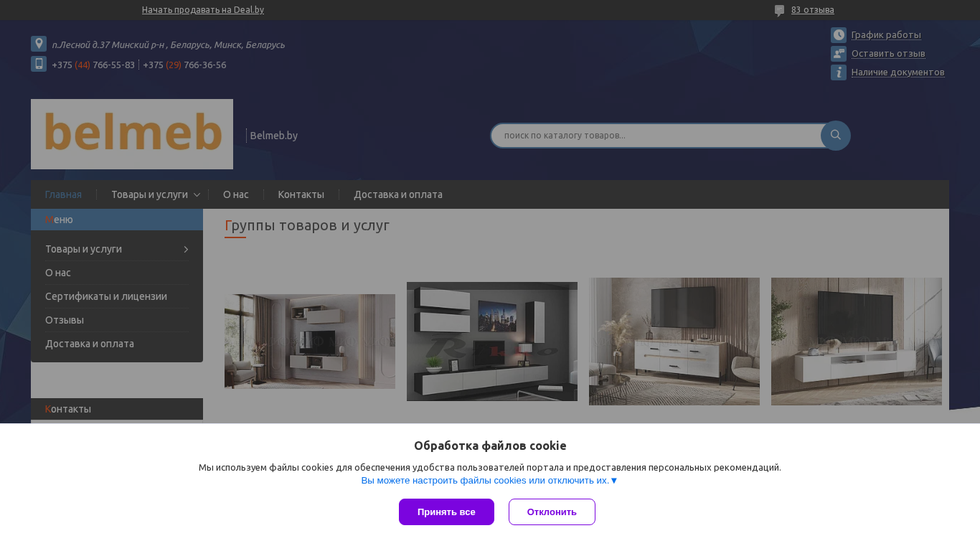Image resolution: width=980 pixels, height=551 pixels.
Task: Click the Принять все button
Action: [x=446, y=512]
